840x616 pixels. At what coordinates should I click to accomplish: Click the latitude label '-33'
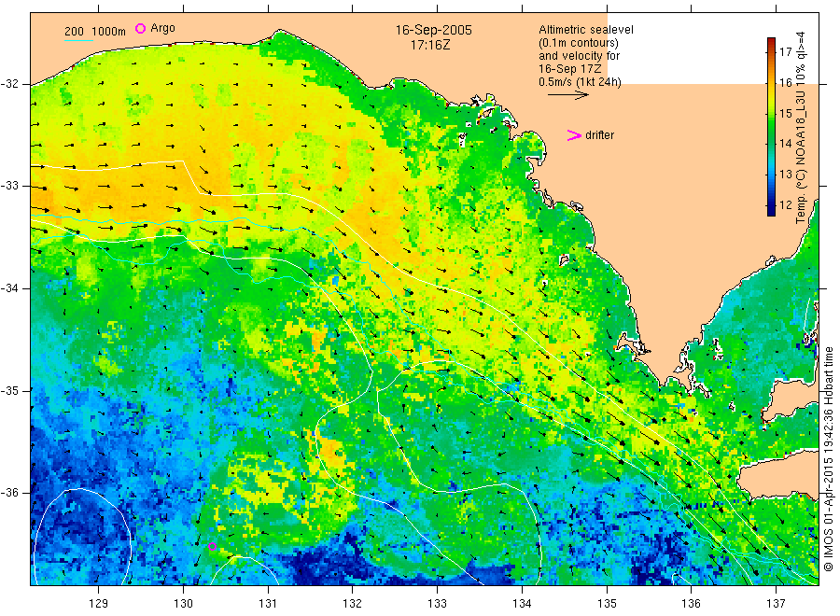point(9,187)
